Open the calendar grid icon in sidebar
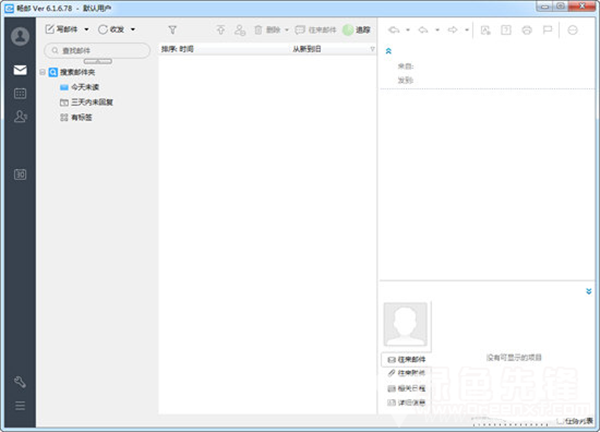The width and height of the screenshot is (600, 432). [20, 93]
